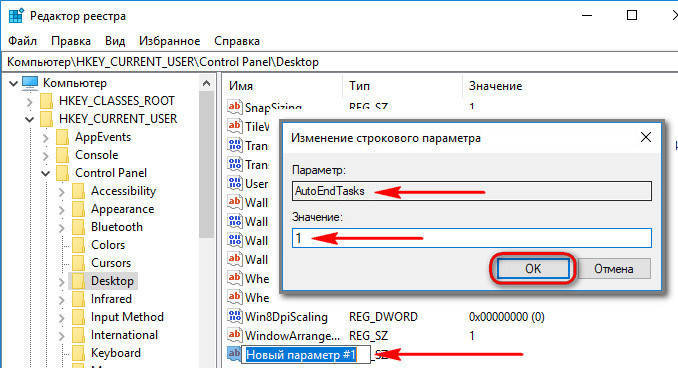Expand the Bluetooth node arrow
Screen dimensions: 678x368
(x=61, y=228)
